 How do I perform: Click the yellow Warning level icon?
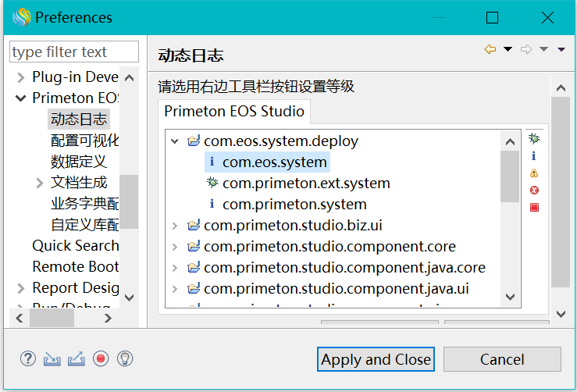click(534, 173)
